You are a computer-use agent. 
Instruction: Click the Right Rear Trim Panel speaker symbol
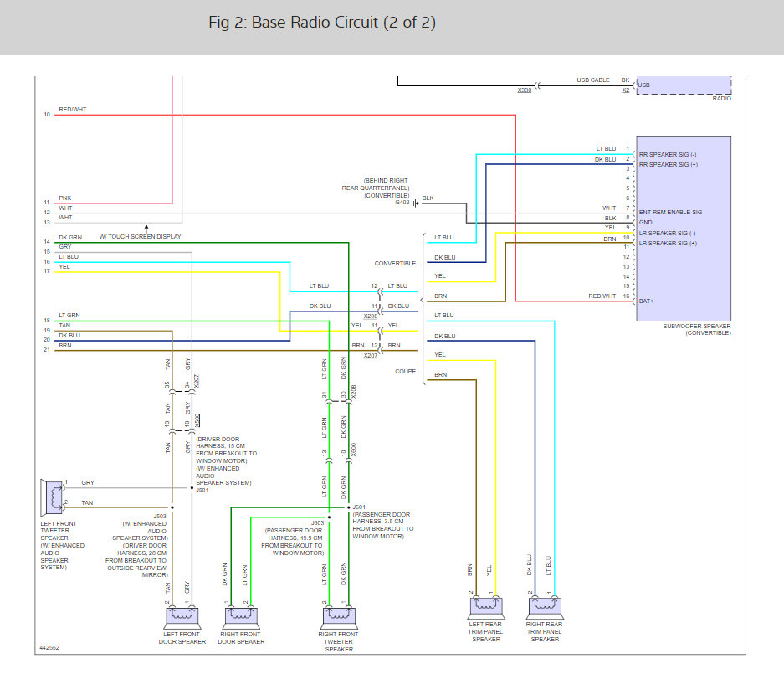[546, 608]
